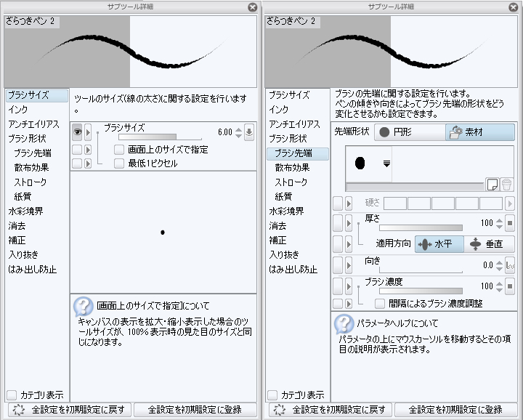
Task: Select インク category in left window
Action: tap(18, 110)
